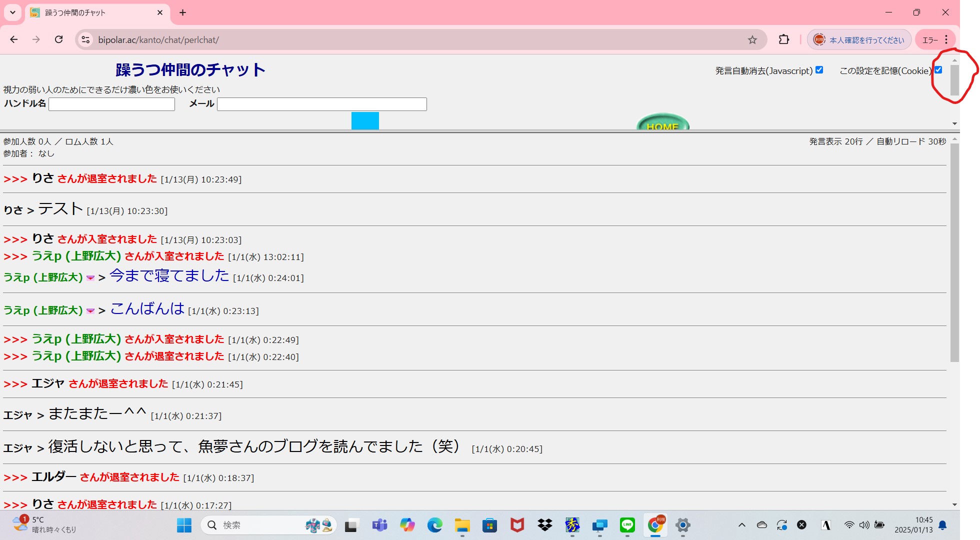Click the ハンドル名 input field

111,104
